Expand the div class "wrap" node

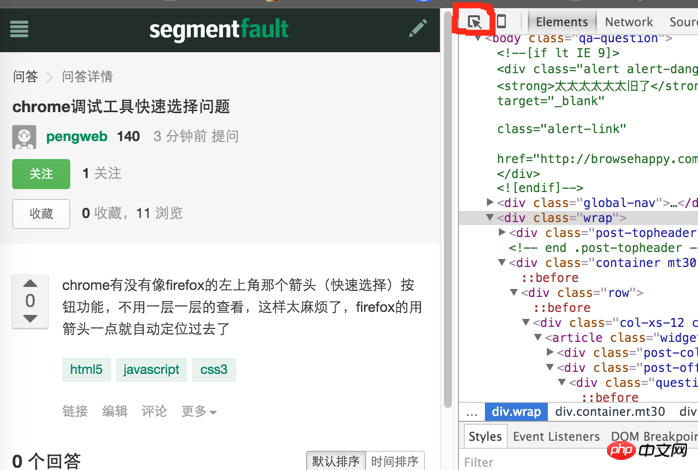point(490,218)
